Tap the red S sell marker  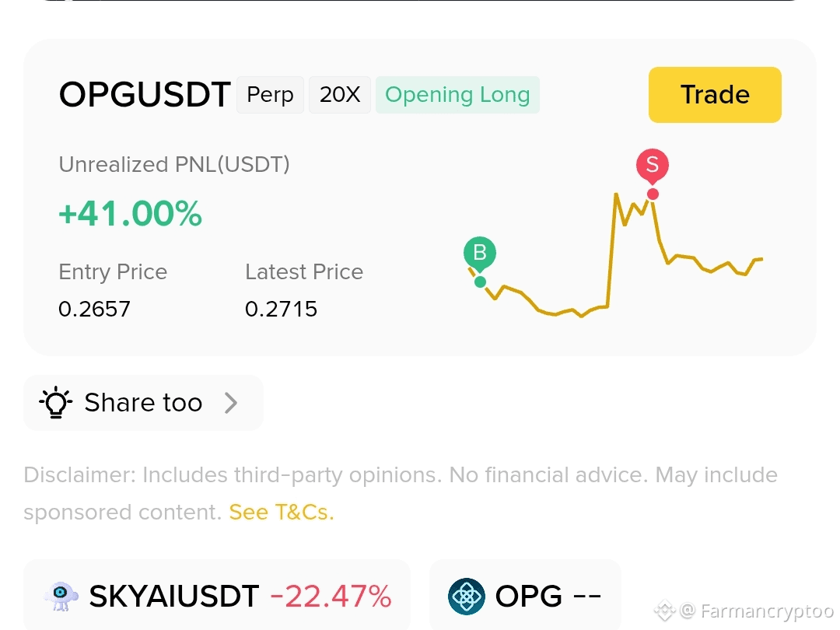point(652,165)
